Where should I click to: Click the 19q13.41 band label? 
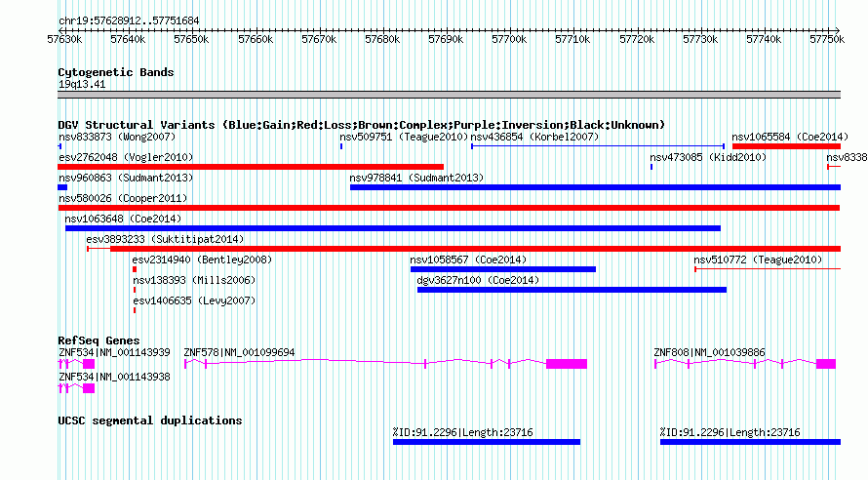[x=82, y=85]
